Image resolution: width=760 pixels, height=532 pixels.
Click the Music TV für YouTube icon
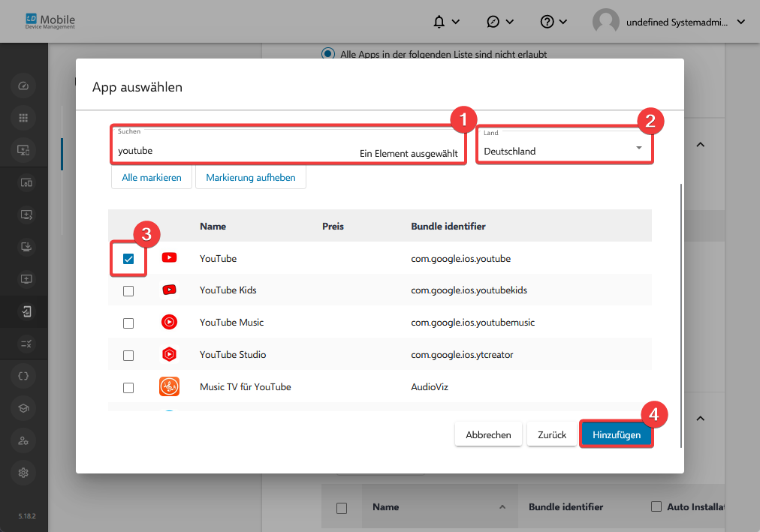[x=169, y=386]
